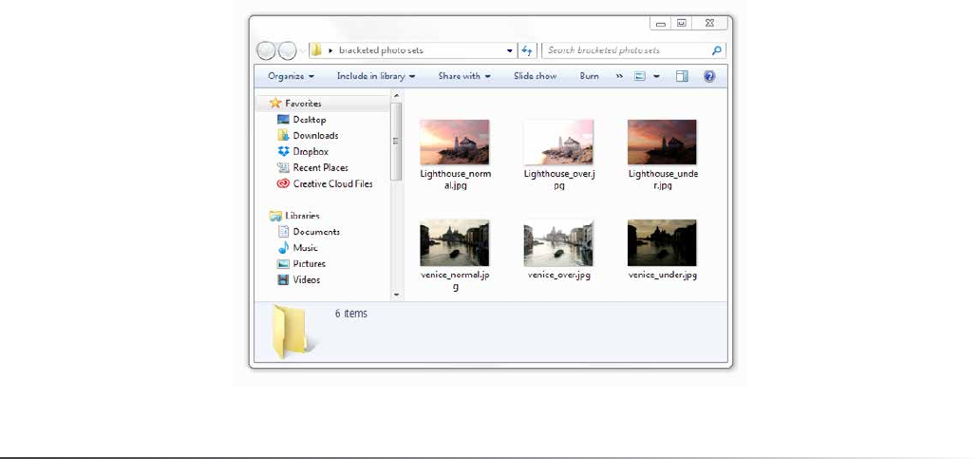Expand the address bar history dropdown arrow
This screenshot has width=980, height=459.
click(x=510, y=50)
